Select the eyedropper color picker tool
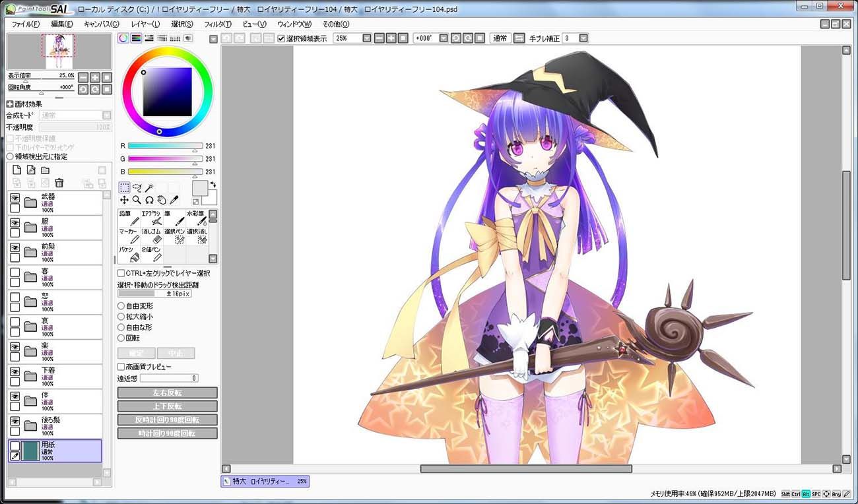Screen dimensions: 858x504 click(174, 200)
